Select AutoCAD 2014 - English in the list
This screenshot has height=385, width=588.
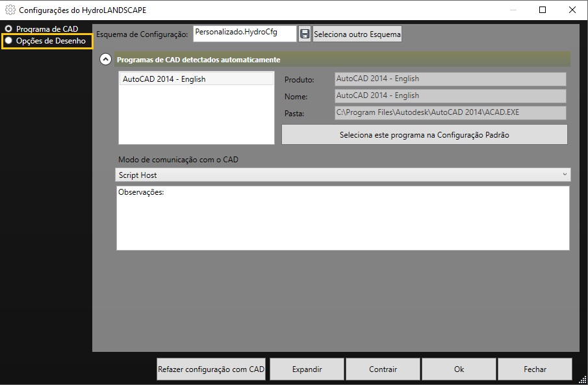point(196,79)
